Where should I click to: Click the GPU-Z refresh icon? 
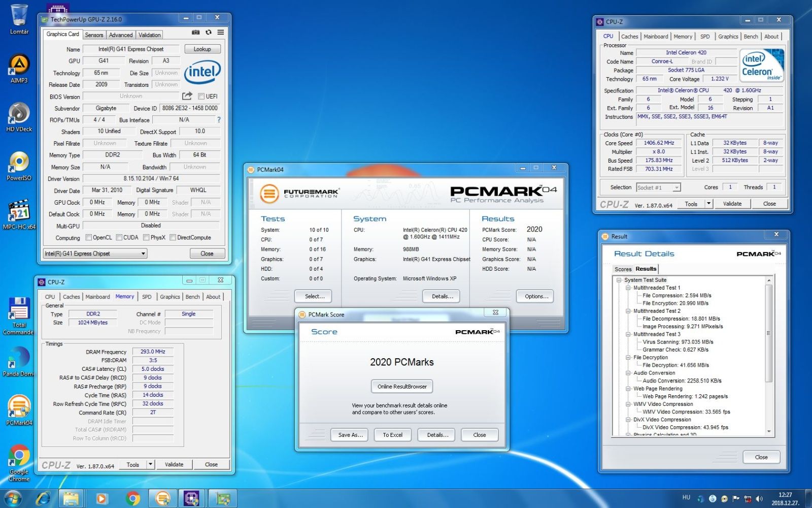(x=209, y=33)
